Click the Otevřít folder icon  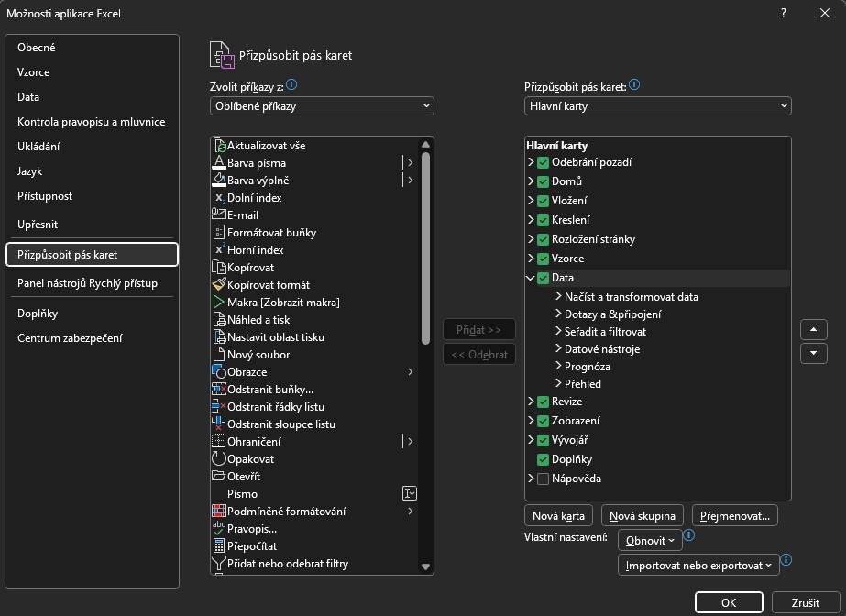coord(219,476)
